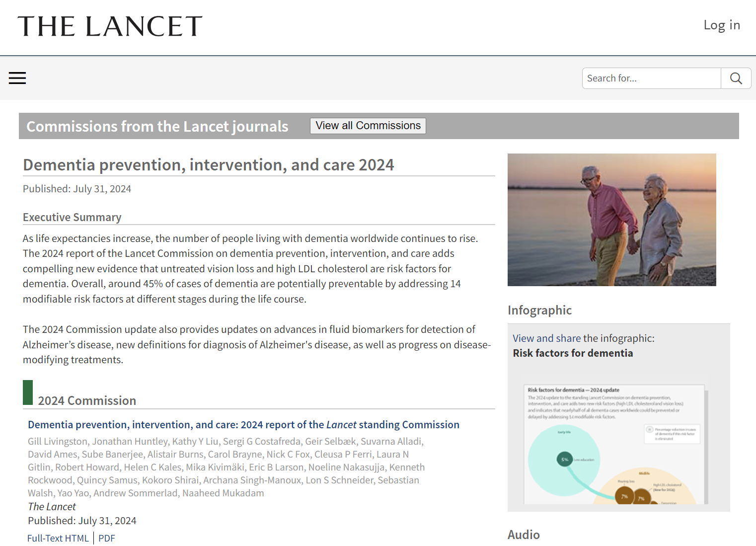This screenshot has height=546, width=756.
Task: Open the Full-Text HTML link
Action: click(x=58, y=538)
